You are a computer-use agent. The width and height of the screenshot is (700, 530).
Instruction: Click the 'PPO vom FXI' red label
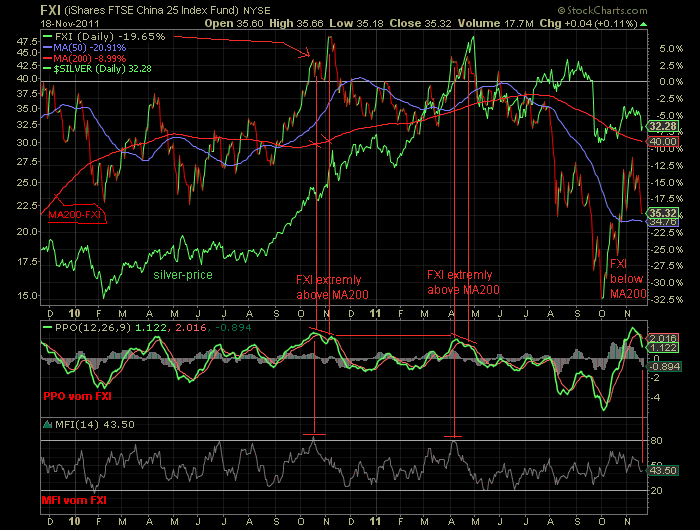(x=77, y=396)
